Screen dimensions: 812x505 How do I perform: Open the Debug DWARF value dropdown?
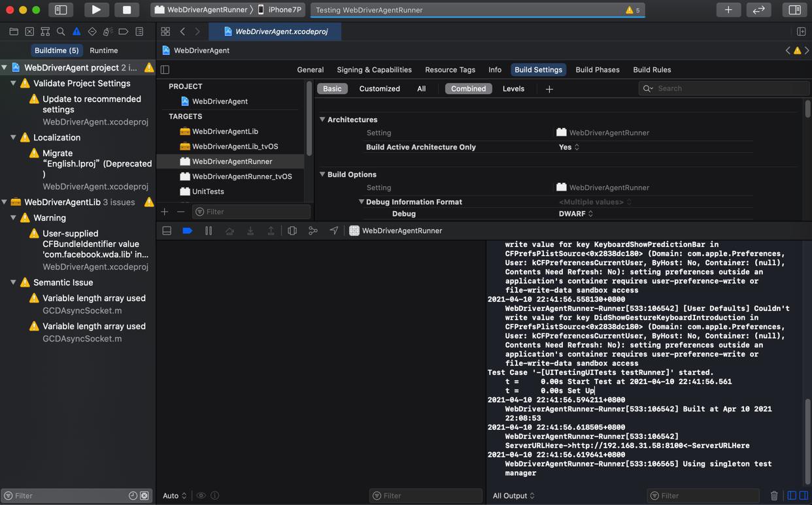coord(576,214)
